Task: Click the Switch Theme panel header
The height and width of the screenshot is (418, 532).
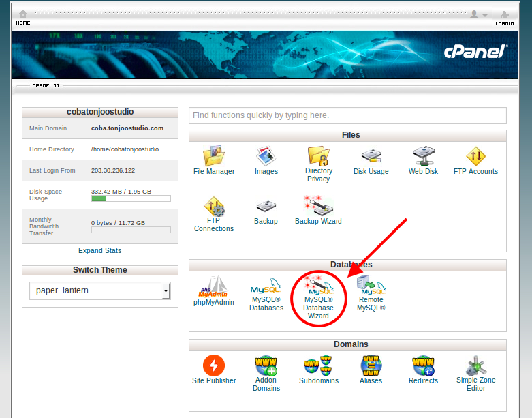Action: pyautogui.click(x=99, y=270)
